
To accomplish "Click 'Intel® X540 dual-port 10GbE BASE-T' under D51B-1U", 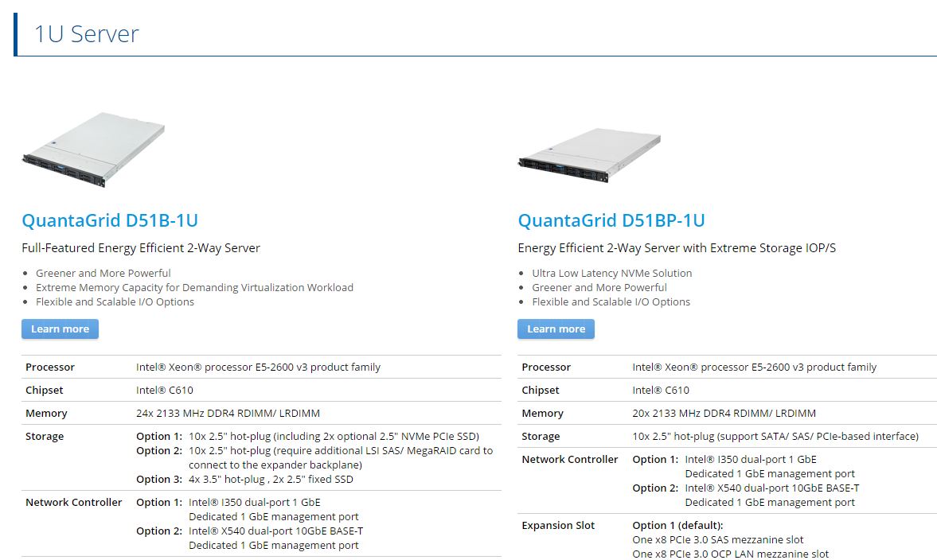I will pyautogui.click(x=275, y=531).
